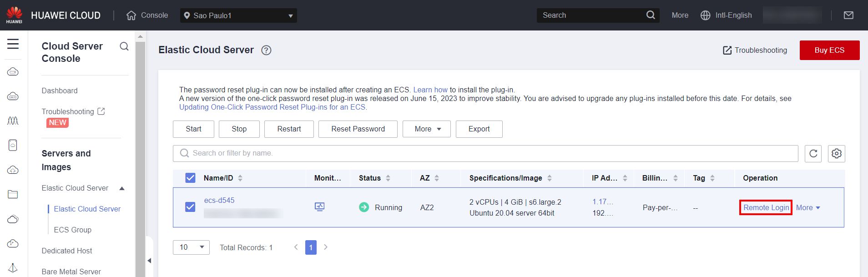Open ECS Group in the sidebar
Viewport: 868px width, 277px height.
(72, 230)
